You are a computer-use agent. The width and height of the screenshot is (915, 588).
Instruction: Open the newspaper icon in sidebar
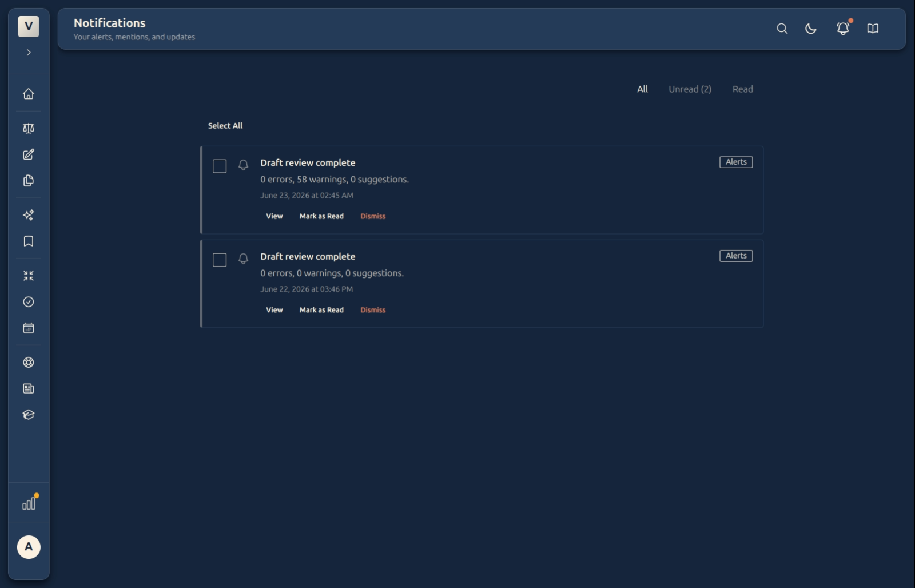click(x=29, y=389)
